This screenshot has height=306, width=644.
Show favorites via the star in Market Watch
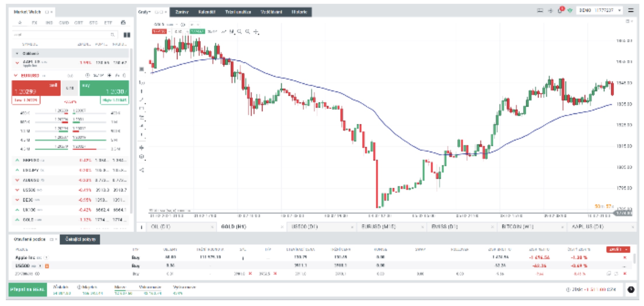(20, 22)
